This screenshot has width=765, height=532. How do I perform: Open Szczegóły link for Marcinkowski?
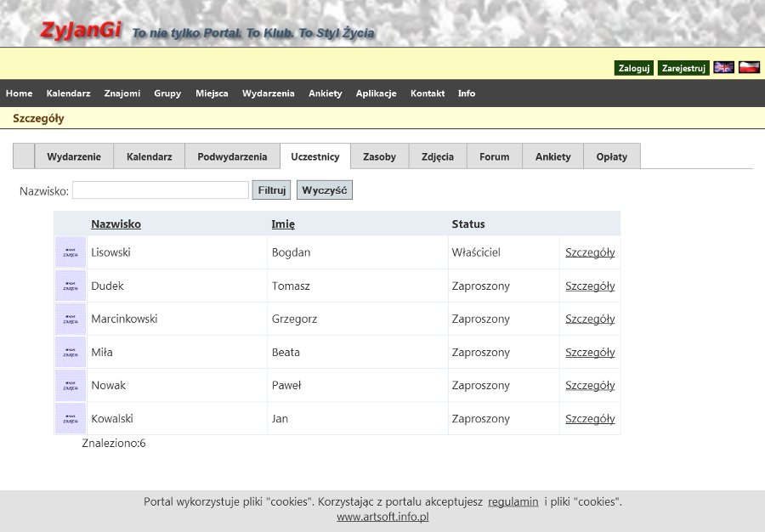coord(590,319)
